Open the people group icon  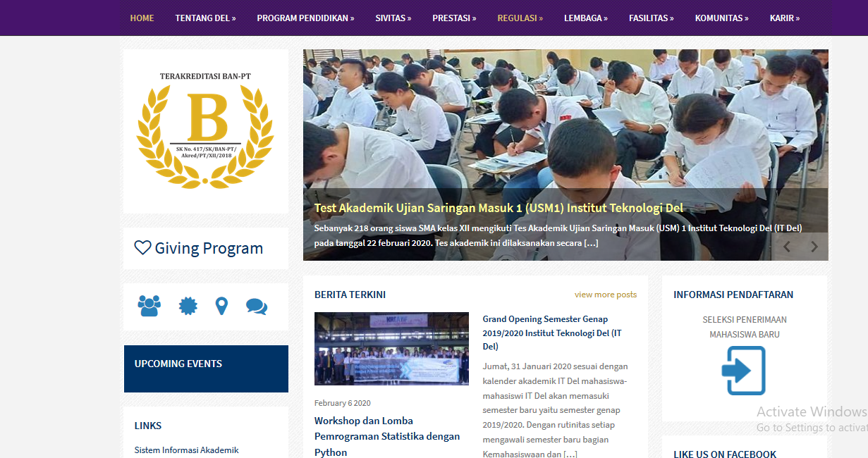[x=149, y=306]
